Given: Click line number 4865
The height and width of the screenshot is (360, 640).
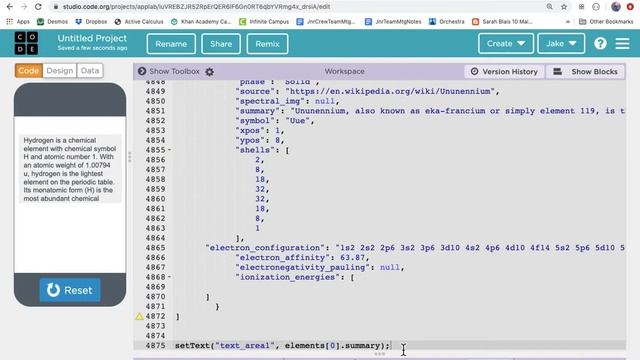Looking at the screenshot, I should point(156,248).
